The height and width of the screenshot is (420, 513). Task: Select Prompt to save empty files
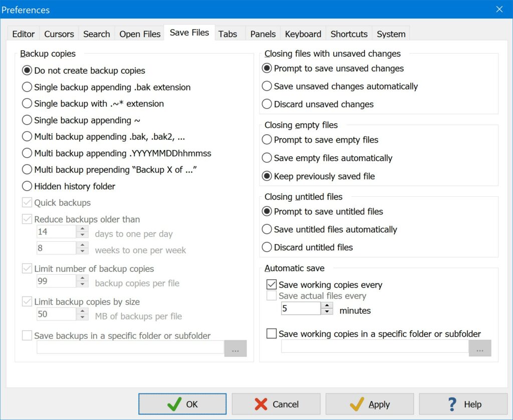[320, 140]
